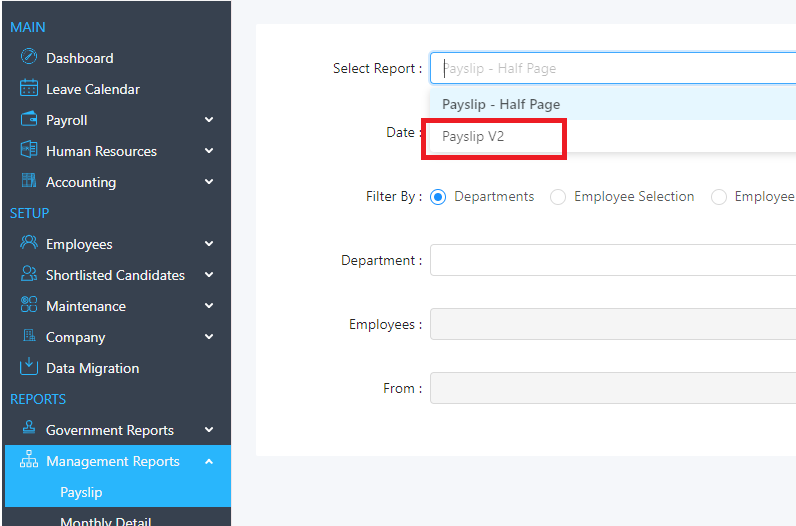The width and height of the screenshot is (796, 526).
Task: Click the Maintenance icon
Action: pos(29,305)
